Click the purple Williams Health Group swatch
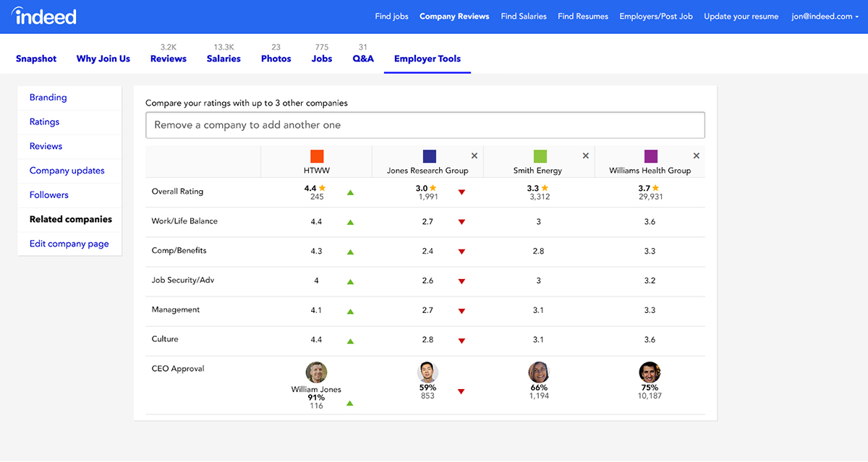The image size is (868, 462). [651, 156]
